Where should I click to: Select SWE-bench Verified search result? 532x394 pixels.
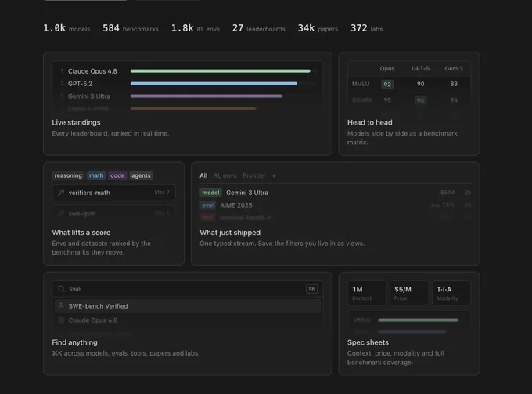(188, 306)
